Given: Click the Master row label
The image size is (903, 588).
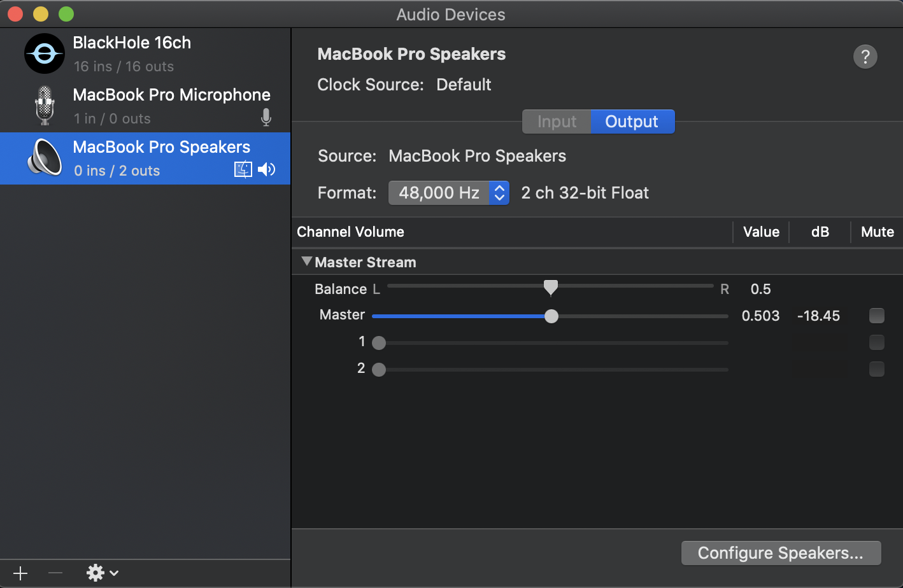Looking at the screenshot, I should coord(342,314).
